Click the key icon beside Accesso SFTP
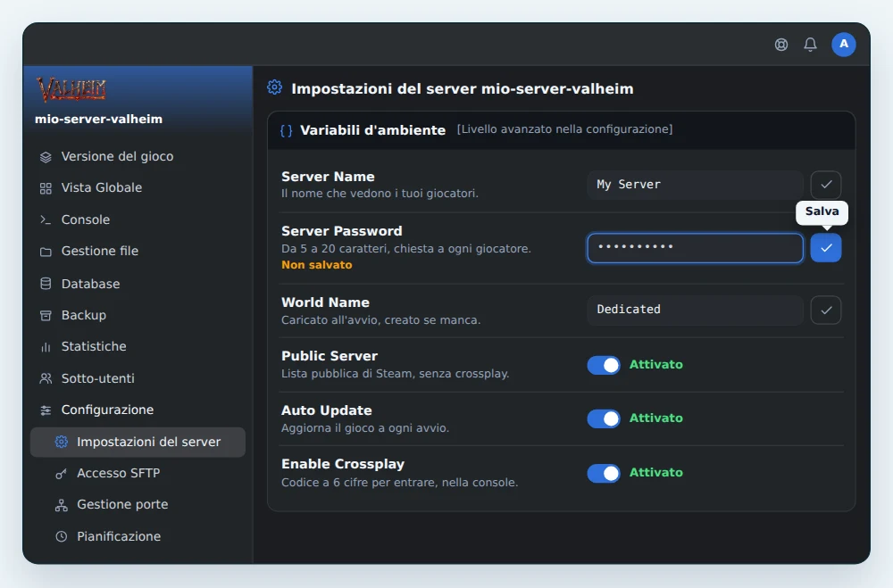Screen dimensions: 893x588 pos(62,474)
